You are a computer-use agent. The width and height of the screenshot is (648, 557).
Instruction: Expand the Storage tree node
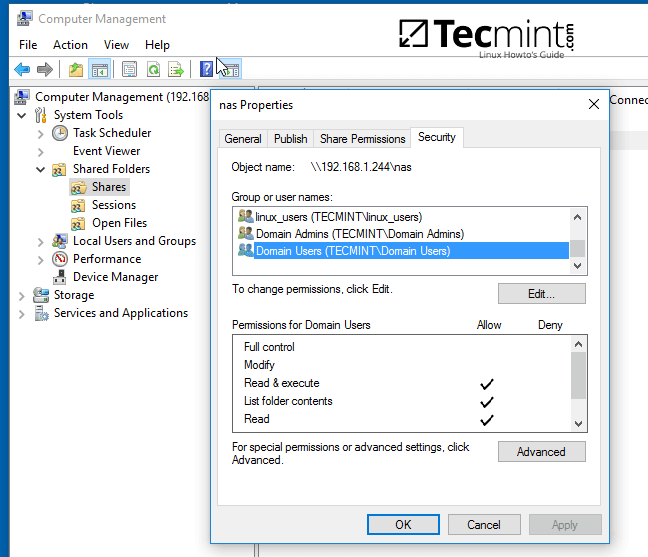point(22,295)
